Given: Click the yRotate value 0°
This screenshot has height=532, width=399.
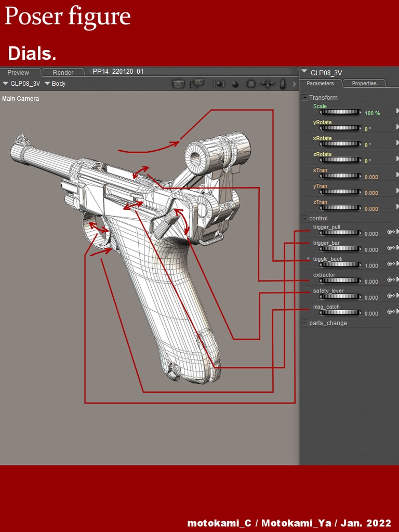Looking at the screenshot, I should pyautogui.click(x=368, y=129).
